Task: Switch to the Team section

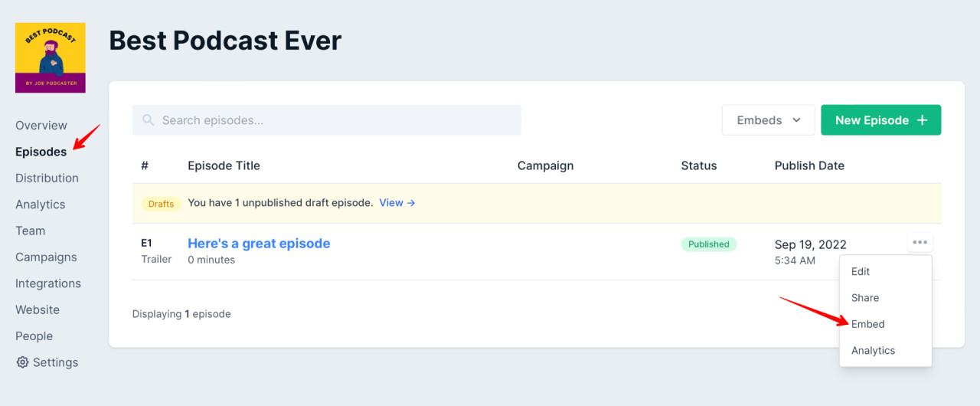Action: point(30,231)
